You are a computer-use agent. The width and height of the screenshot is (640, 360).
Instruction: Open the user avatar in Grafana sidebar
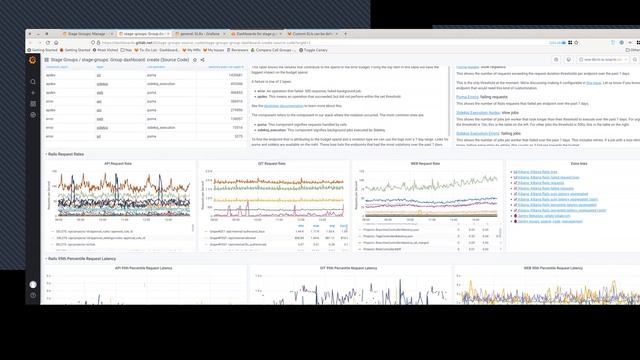(x=33, y=284)
